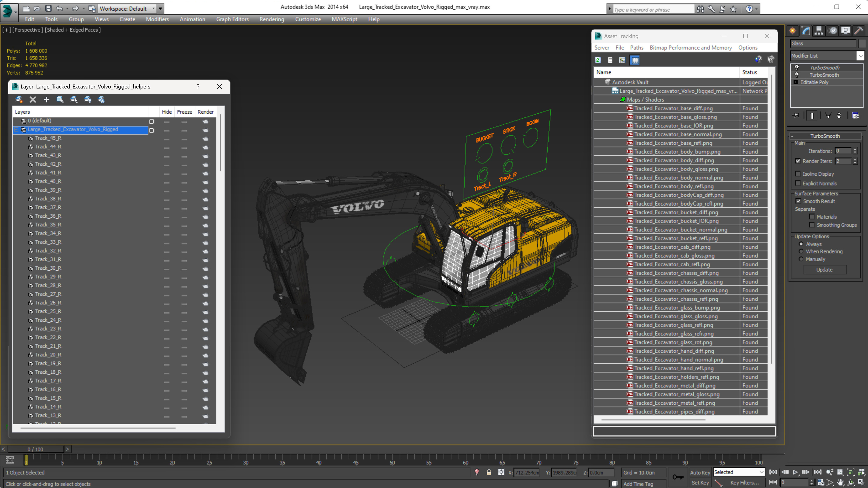Toggle the Render Iters checkbox

[798, 161]
